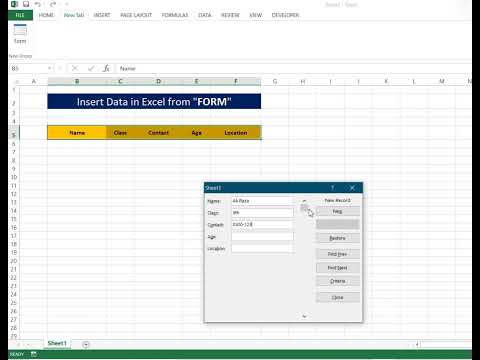The height and width of the screenshot is (360, 480).
Task: Click the Redo arrow icon
Action: [53, 4]
